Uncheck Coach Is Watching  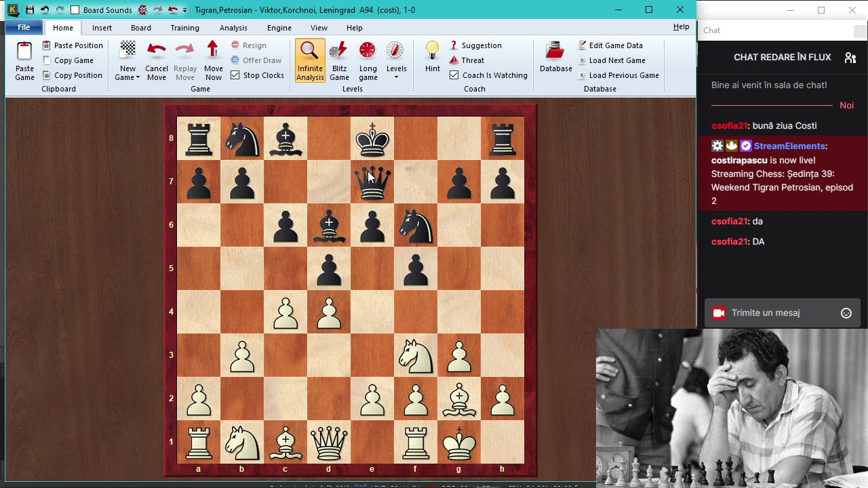(x=454, y=75)
